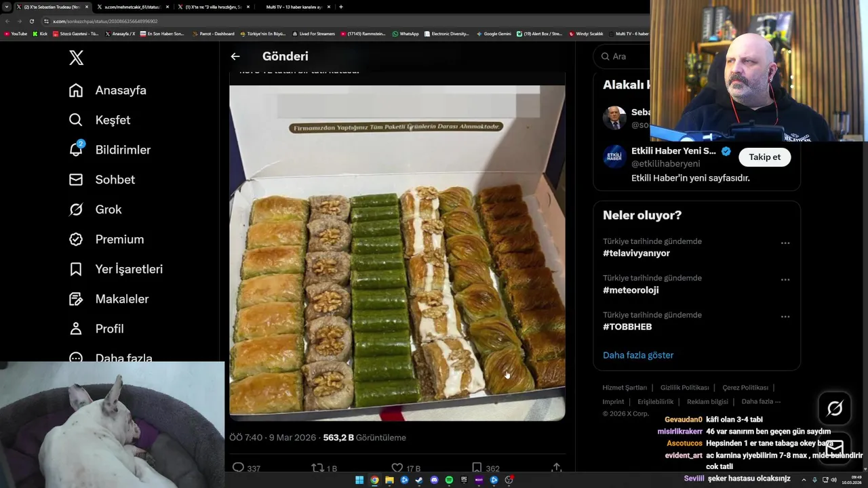868x488 pixels.
Task: Open Grok icon in sidebar
Action: point(76,209)
